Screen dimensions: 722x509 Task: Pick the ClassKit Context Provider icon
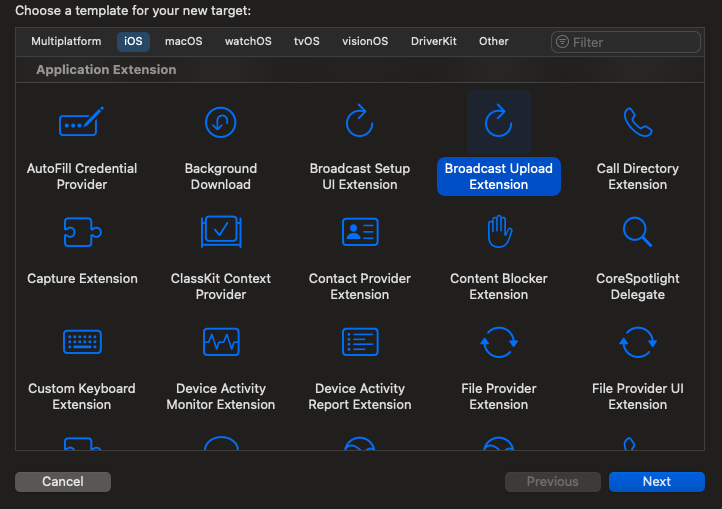(221, 231)
